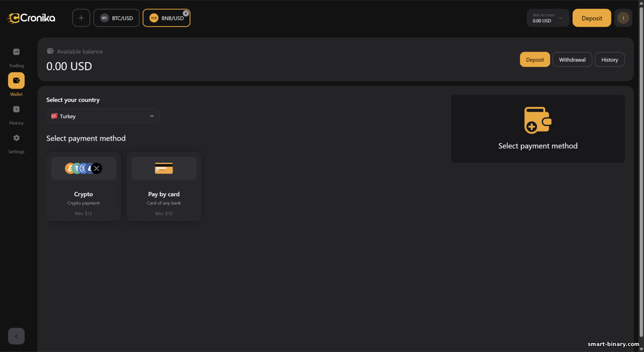Screen dimensions: 644x352
Task: Add a new asset tab with plus
Action: point(81,18)
